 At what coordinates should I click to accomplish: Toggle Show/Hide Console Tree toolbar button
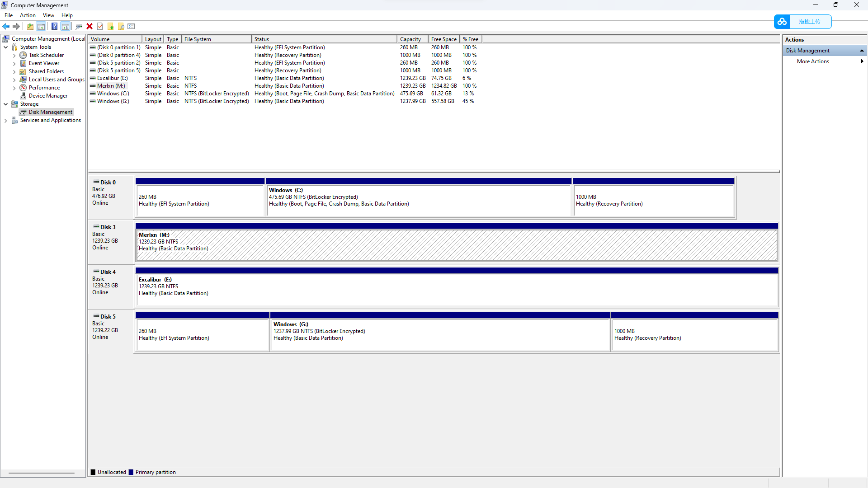[41, 26]
